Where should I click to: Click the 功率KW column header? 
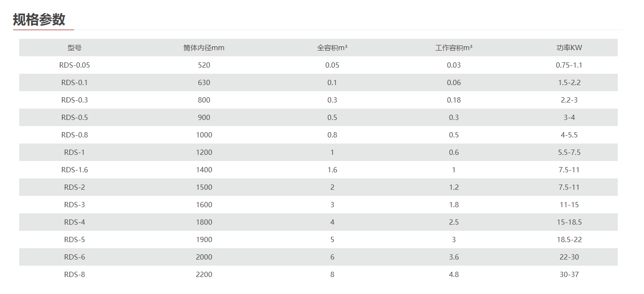coord(569,48)
